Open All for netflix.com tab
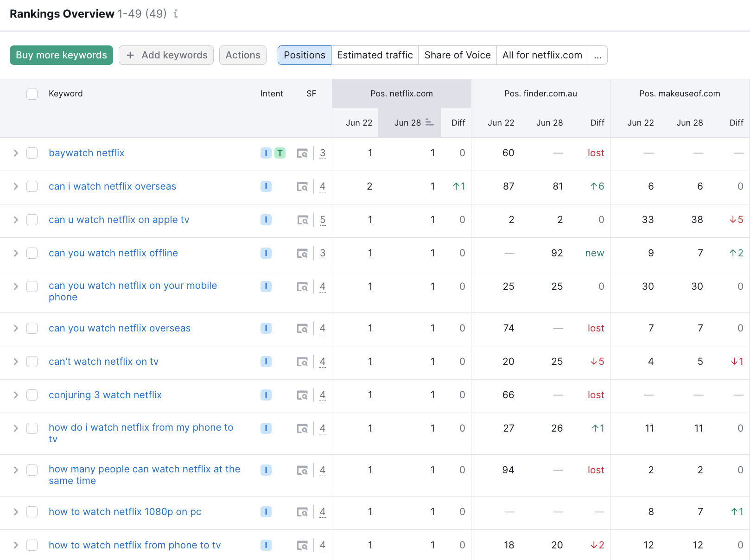 542,55
